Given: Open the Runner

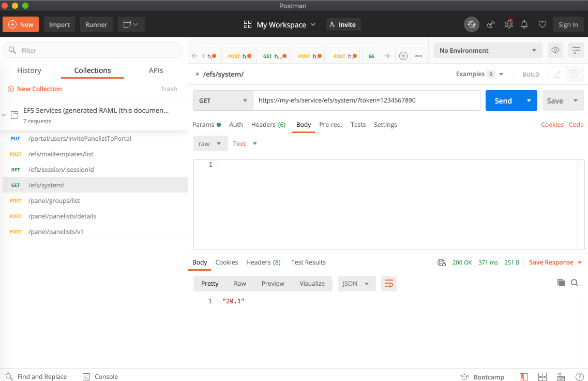Looking at the screenshot, I should coord(96,24).
